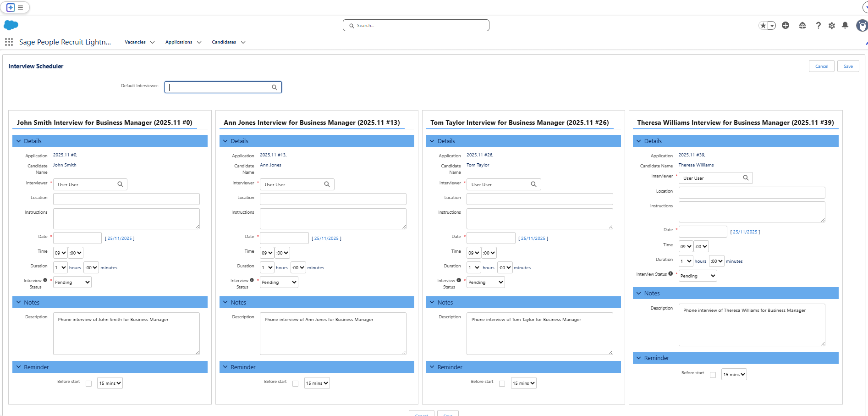The image size is (868, 416).
Task: Open the Tom Taylor candidate link
Action: click(478, 165)
